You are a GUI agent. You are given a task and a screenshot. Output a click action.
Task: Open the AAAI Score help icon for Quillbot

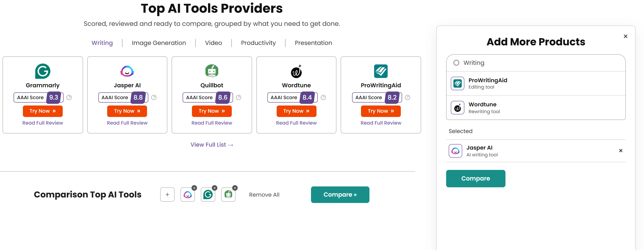[x=239, y=97]
